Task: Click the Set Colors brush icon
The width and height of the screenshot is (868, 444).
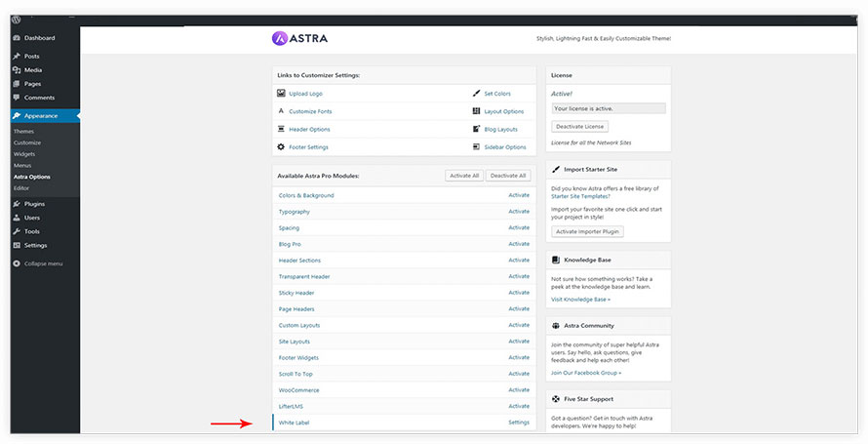Action: click(x=477, y=93)
